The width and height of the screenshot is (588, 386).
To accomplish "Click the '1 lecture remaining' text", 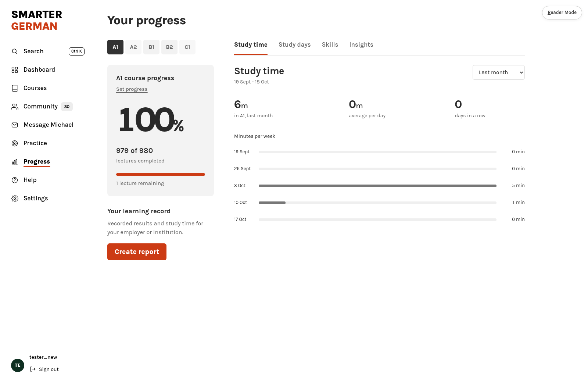I will pos(140,183).
